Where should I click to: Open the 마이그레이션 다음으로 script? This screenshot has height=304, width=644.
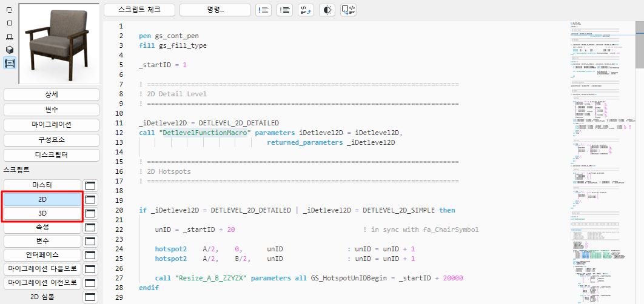point(42,269)
